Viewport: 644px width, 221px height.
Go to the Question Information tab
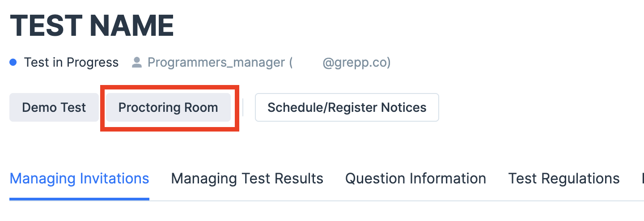point(415,178)
